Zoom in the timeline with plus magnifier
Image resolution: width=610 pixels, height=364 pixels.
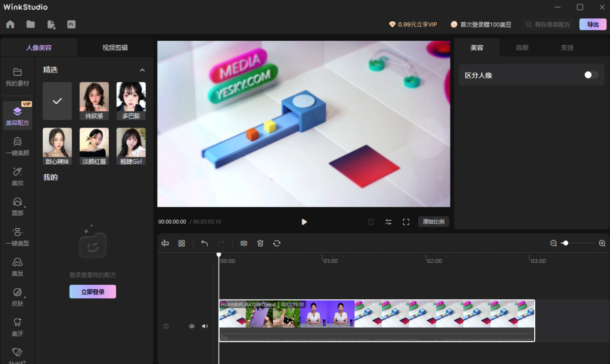click(x=602, y=244)
